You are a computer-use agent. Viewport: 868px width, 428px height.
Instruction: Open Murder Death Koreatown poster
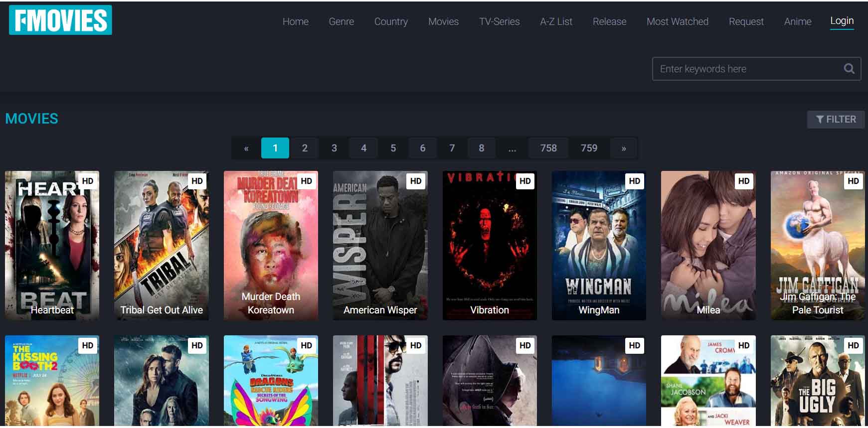[271, 245]
